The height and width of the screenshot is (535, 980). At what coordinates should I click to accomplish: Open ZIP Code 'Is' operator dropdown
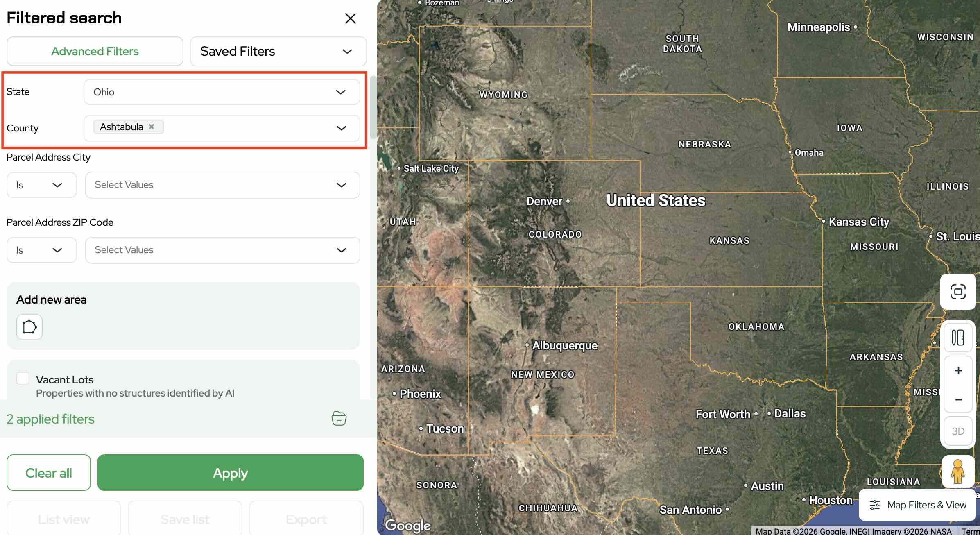coord(41,250)
